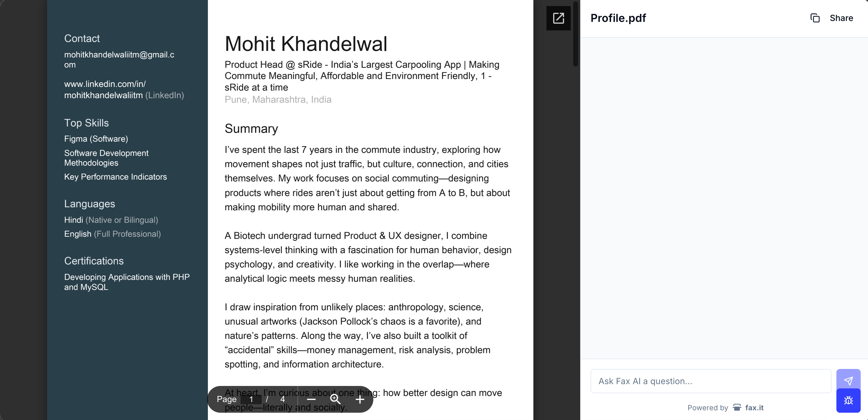
Task: Click the mohitkhandelwaliitm Gmail address
Action: point(119,59)
